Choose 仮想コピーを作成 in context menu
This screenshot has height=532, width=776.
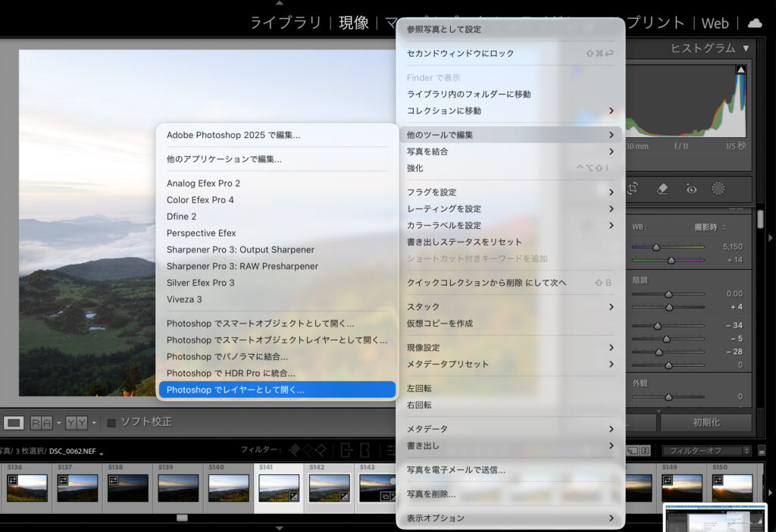(x=440, y=324)
